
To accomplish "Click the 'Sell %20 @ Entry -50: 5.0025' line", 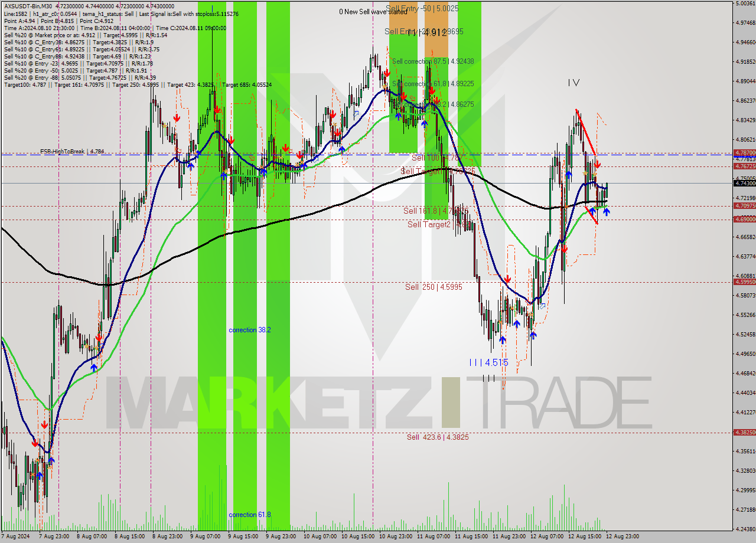I will coord(76,71).
